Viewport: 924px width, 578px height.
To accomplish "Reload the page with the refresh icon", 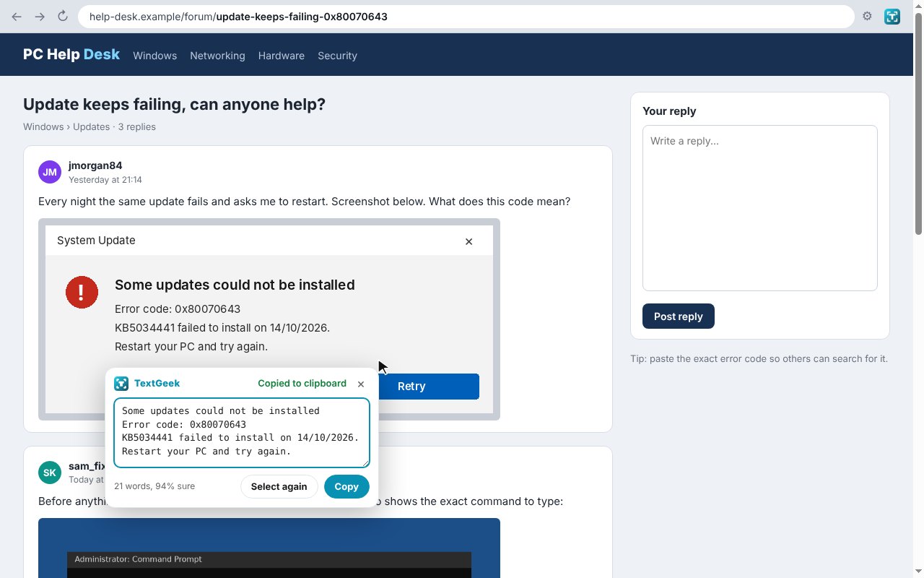I will [63, 16].
